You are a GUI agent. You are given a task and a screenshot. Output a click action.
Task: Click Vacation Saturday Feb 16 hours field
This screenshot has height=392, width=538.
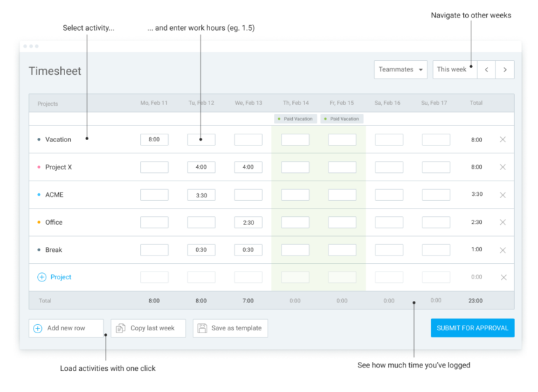[389, 139]
